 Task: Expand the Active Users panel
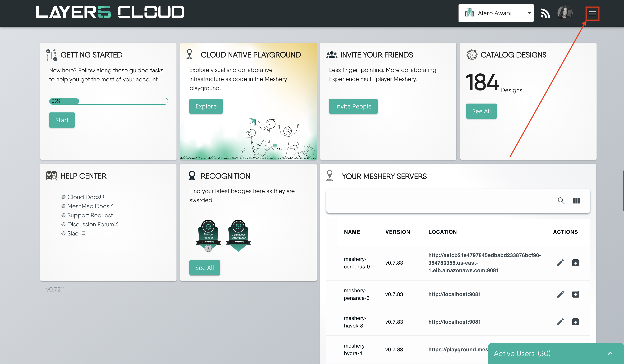610,353
